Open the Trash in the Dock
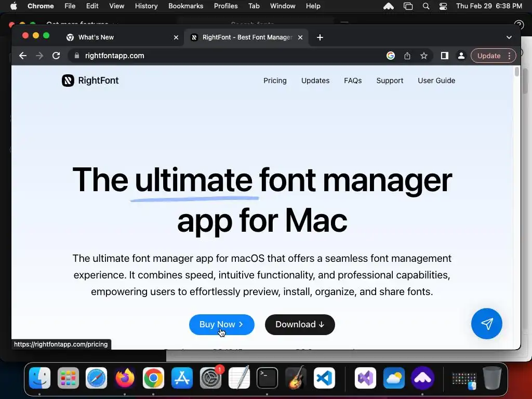This screenshot has height=399, width=532. point(493,378)
